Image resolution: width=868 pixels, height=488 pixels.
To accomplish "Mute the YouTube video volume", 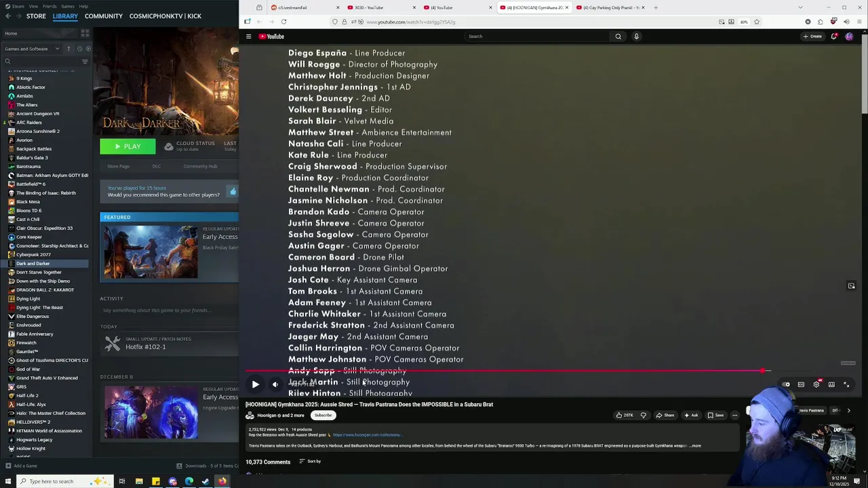I will 275,384.
